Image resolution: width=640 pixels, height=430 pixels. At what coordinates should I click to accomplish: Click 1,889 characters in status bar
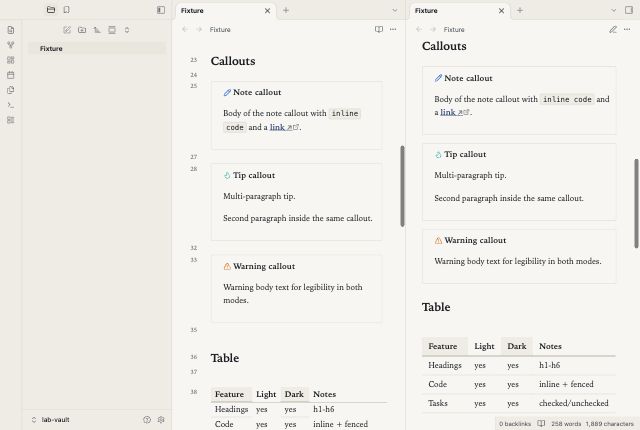[x=610, y=424]
